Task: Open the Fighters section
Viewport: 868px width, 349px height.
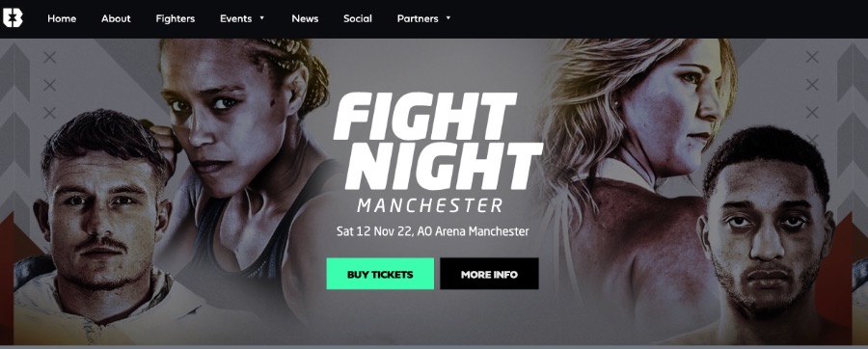Action: [175, 19]
